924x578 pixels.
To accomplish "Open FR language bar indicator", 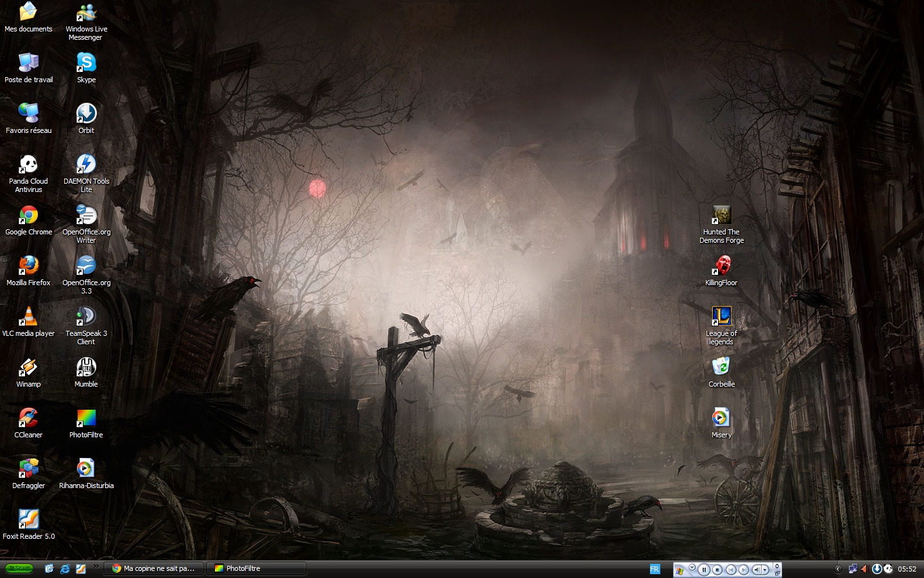I will click(654, 568).
